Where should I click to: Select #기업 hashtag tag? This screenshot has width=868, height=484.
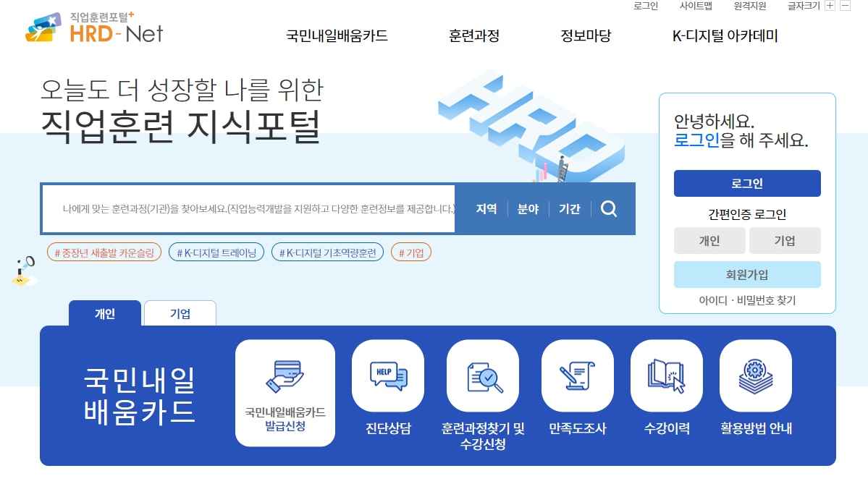click(x=411, y=252)
